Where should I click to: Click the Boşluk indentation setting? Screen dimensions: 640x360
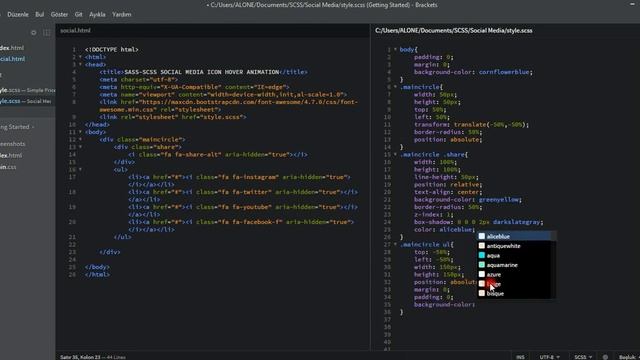[x=628, y=357]
